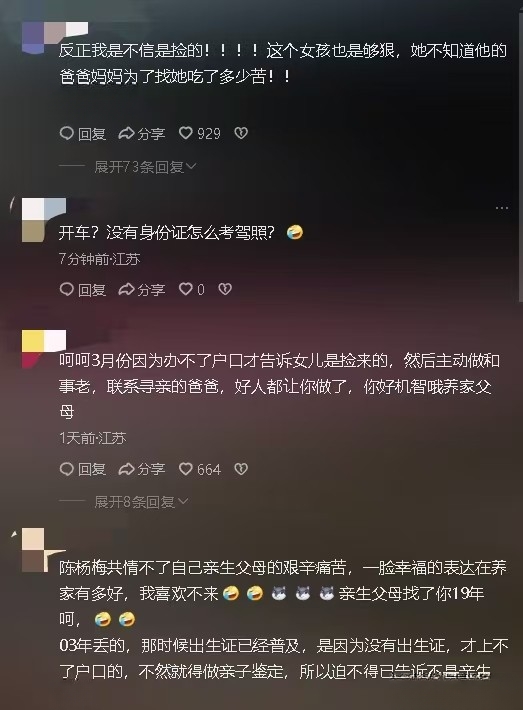Share the 户口 comment from Jiangsu
Viewport: 523px width, 710px height.
coord(142,469)
